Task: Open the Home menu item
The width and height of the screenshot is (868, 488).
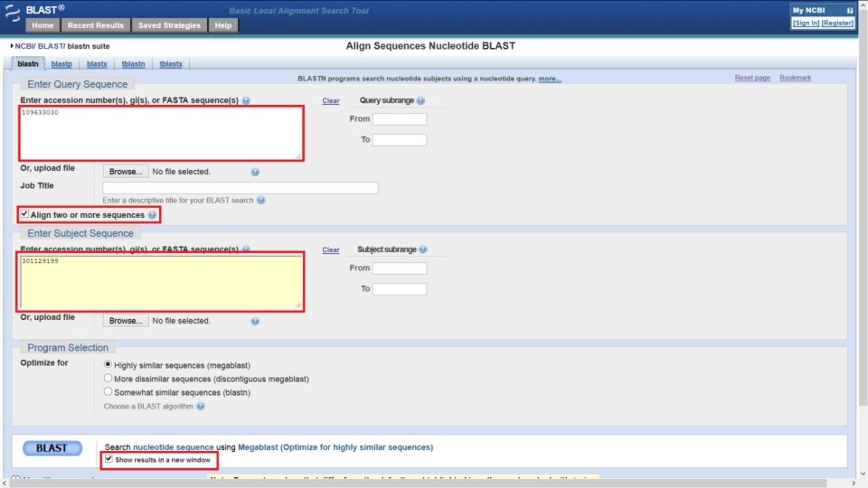Action: point(42,25)
